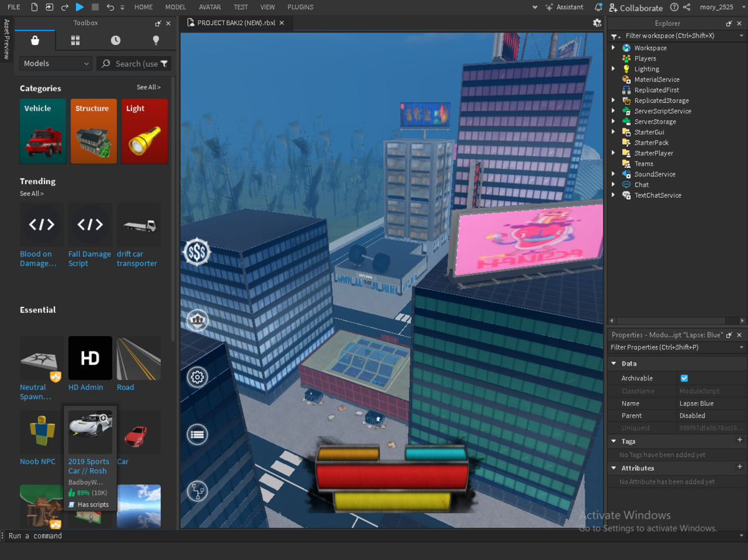Click the Collaborate button
This screenshot has width=748, height=560.
pyautogui.click(x=636, y=7)
